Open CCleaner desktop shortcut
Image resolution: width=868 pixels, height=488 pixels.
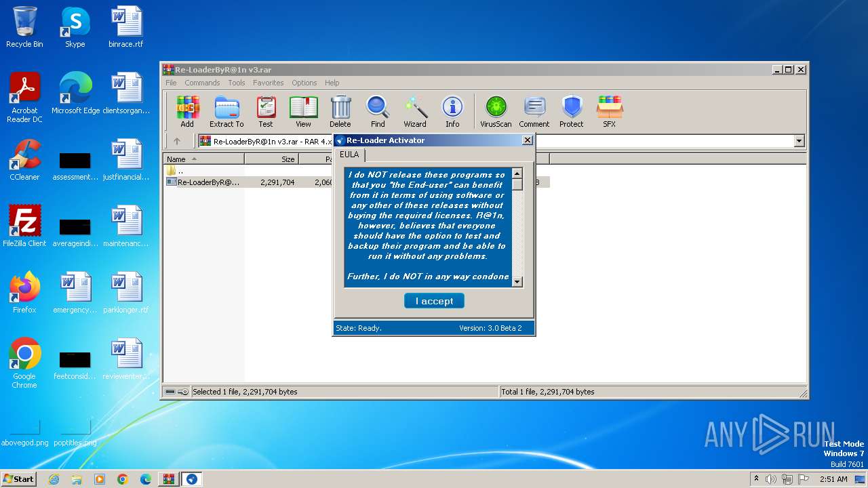(24, 160)
